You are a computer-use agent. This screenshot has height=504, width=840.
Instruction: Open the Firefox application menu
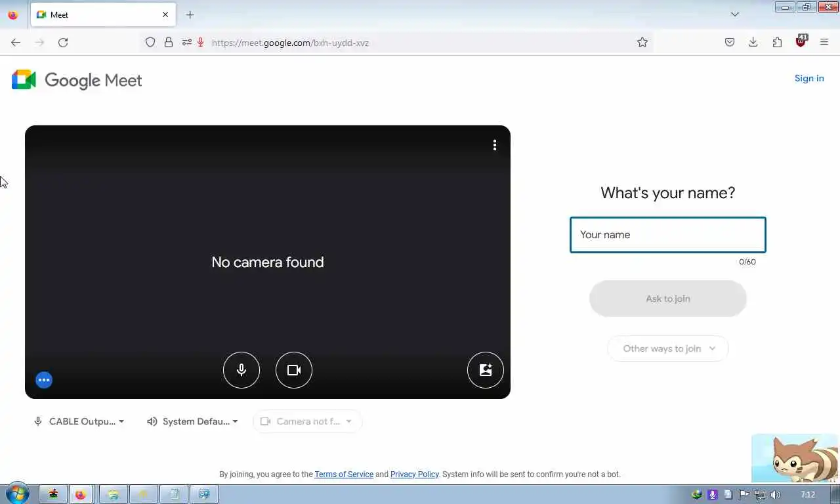[x=824, y=43]
